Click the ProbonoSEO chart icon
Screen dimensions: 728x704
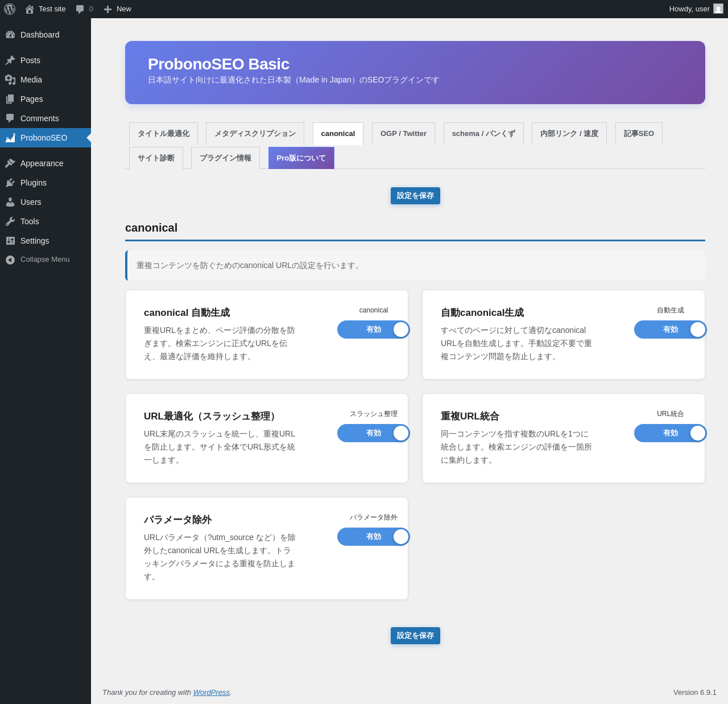10,138
